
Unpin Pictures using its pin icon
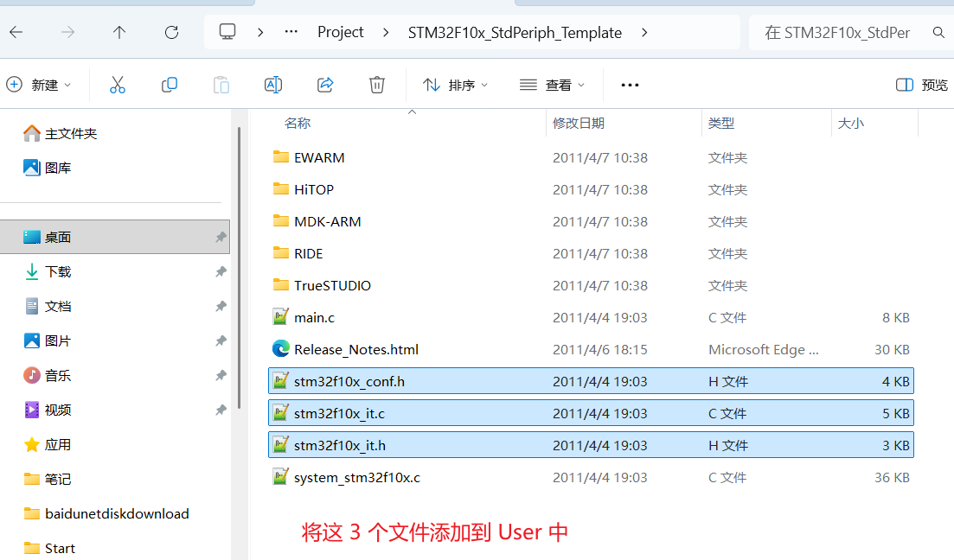click(x=221, y=341)
